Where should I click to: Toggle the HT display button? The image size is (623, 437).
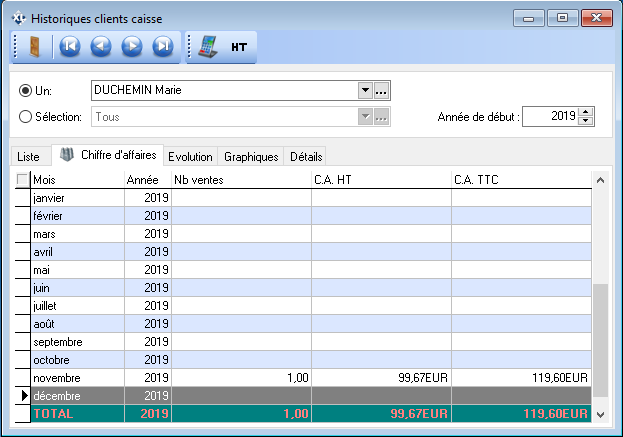(x=239, y=47)
